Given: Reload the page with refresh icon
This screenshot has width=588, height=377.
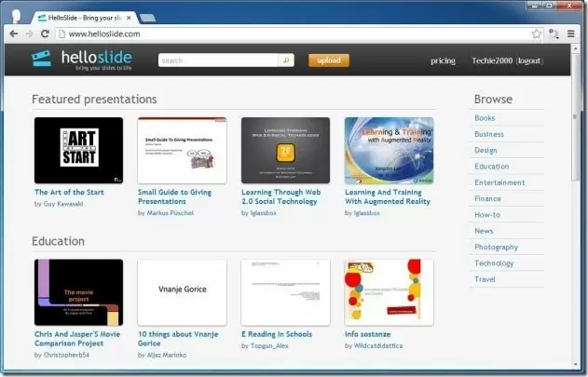Looking at the screenshot, I should pyautogui.click(x=45, y=34).
